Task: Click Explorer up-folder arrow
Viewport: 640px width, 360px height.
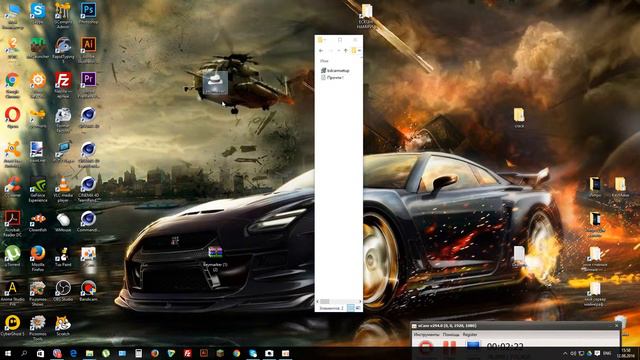Action: point(345,51)
